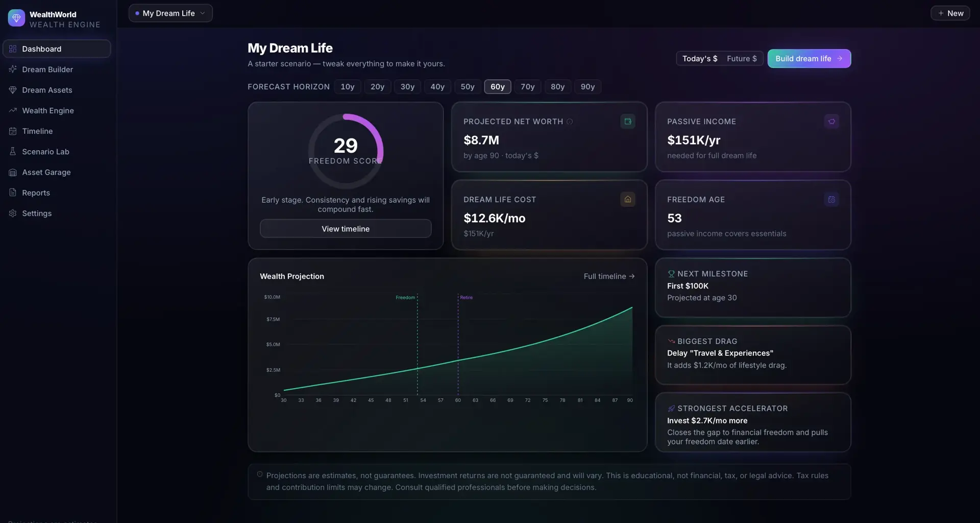This screenshot has width=980, height=523.
Task: Open the Reports section
Action: pyautogui.click(x=57, y=193)
